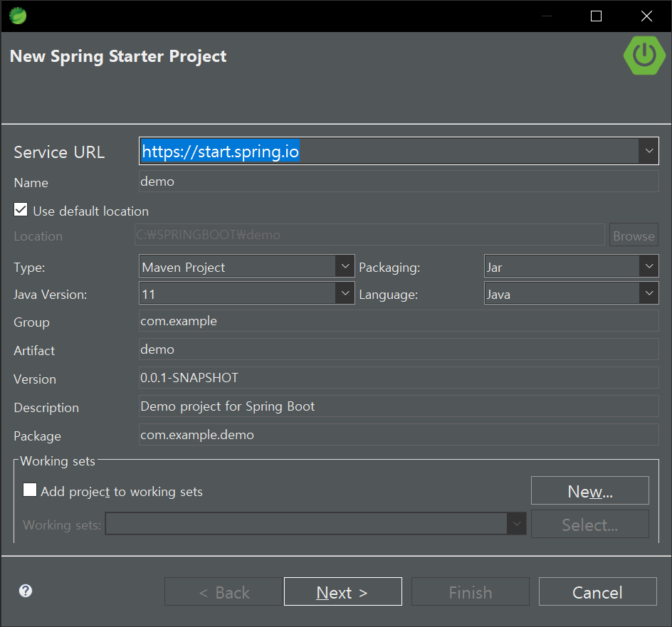Open the help question mark icon
This screenshot has width=672, height=627.
click(26, 591)
